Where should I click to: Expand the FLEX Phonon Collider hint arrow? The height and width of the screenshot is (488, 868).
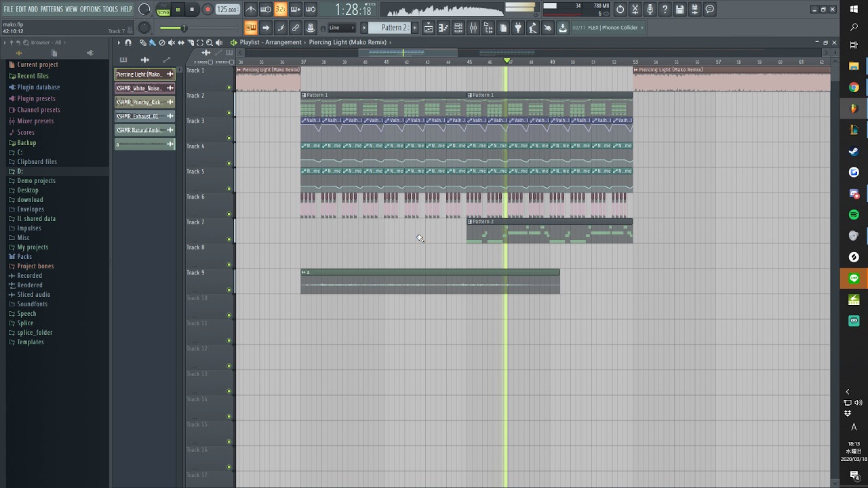642,28
